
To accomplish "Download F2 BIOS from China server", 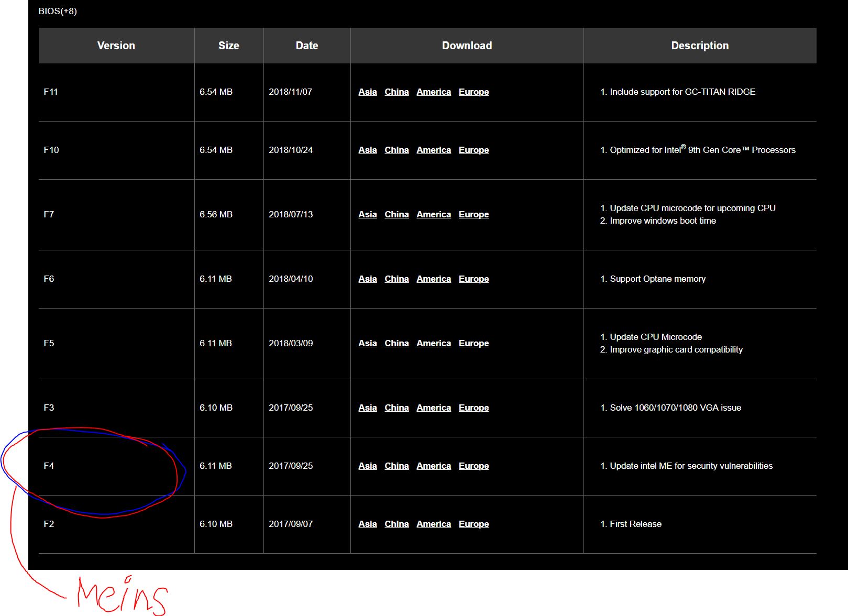I will click(x=397, y=524).
